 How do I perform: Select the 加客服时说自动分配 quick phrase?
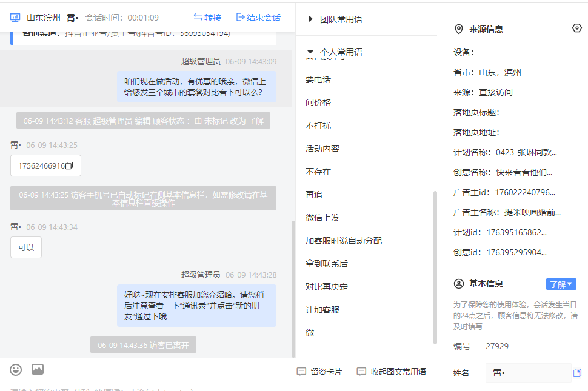pos(344,241)
